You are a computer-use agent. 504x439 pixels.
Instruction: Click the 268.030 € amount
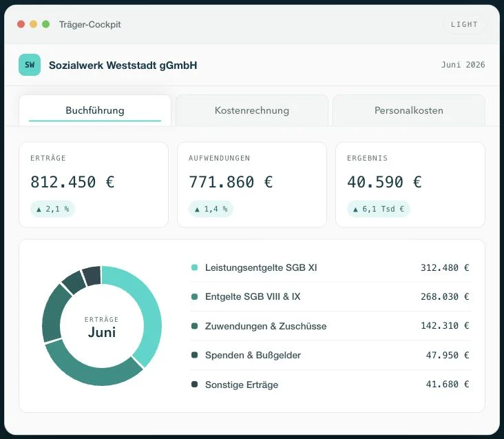point(445,296)
